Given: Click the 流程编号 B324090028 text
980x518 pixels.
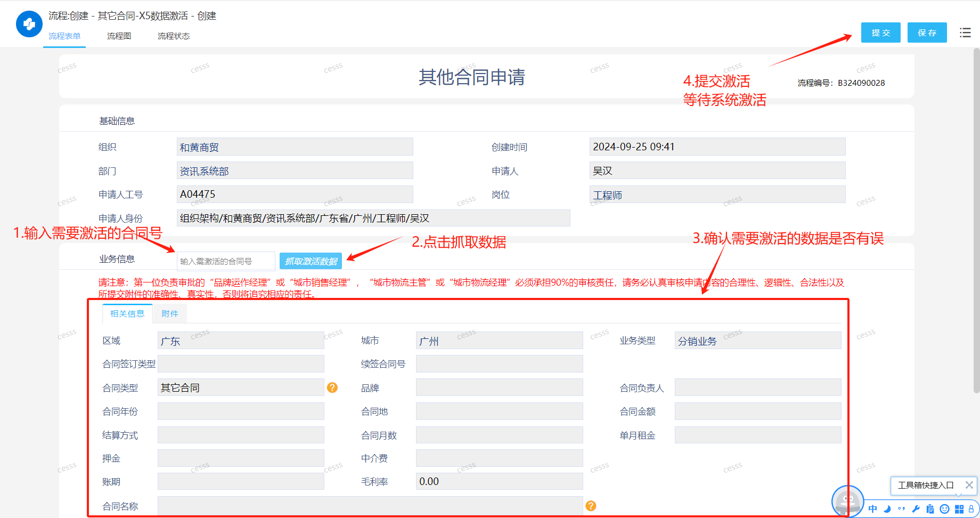Looking at the screenshot, I should click(841, 83).
